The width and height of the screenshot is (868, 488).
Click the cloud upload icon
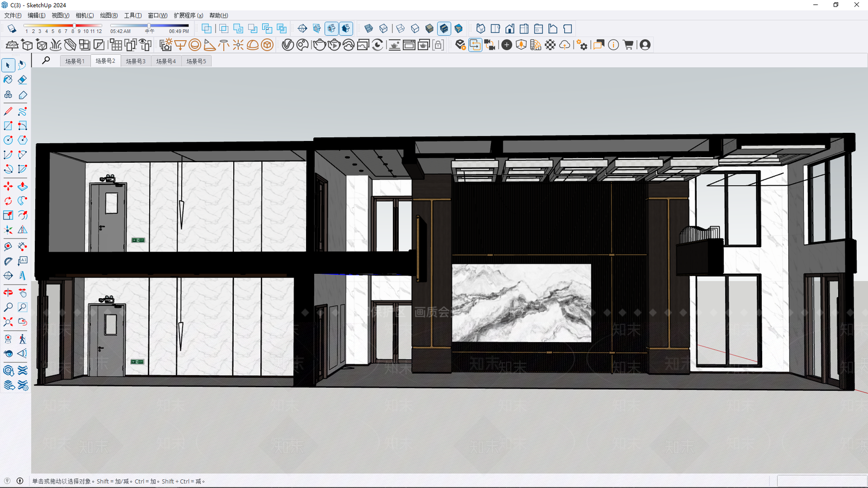pos(565,45)
